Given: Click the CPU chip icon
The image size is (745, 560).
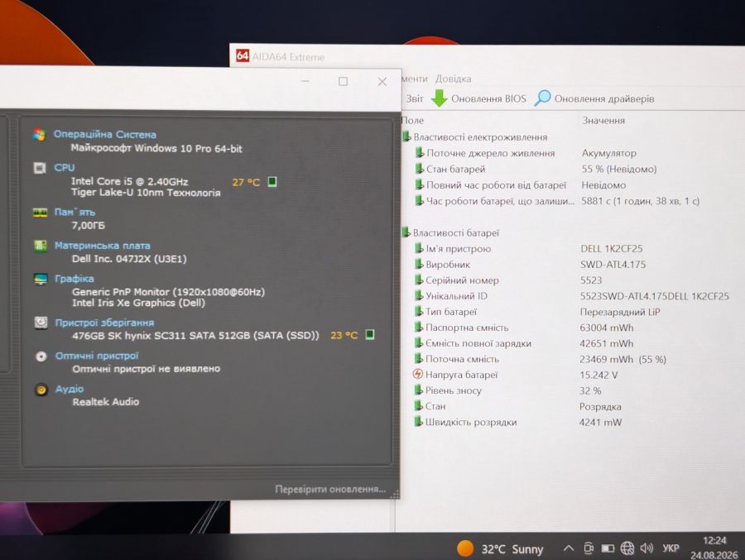Looking at the screenshot, I should pos(40,168).
